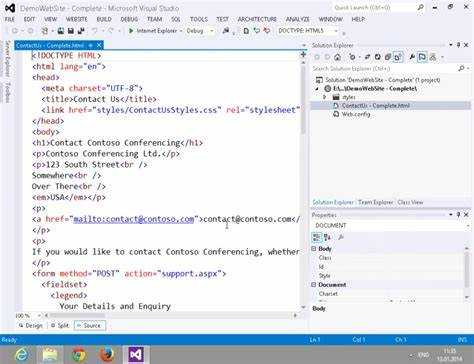Image resolution: width=474 pixels, height=364 pixels.
Task: Open the Server Explorer side tab
Action: (7, 59)
